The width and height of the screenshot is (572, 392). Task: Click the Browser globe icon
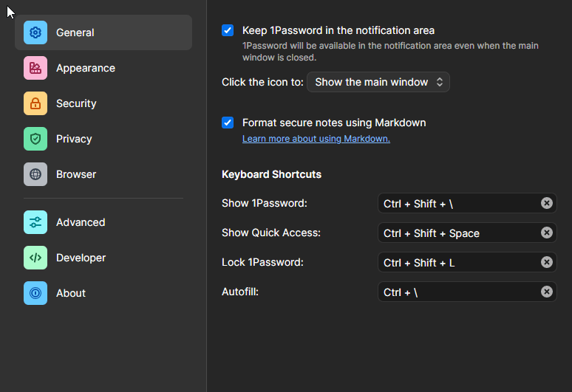35,174
